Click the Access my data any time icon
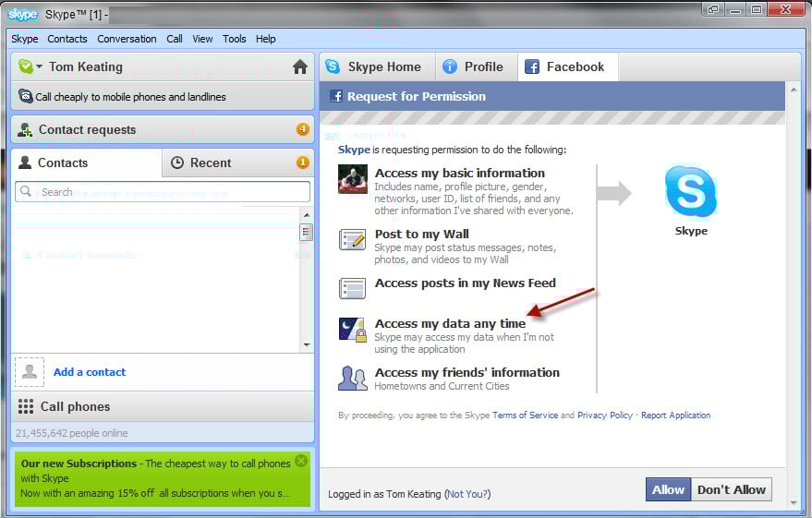The image size is (812, 518). 353,330
